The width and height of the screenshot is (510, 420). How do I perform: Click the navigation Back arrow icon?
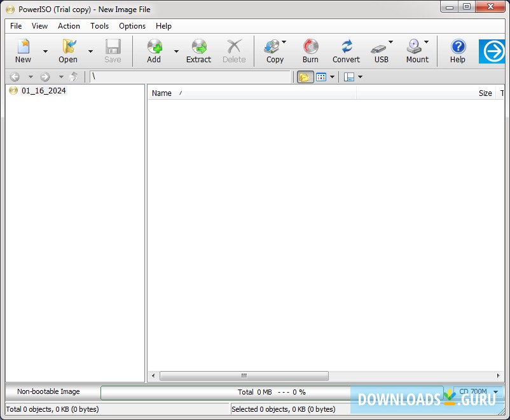[15, 77]
